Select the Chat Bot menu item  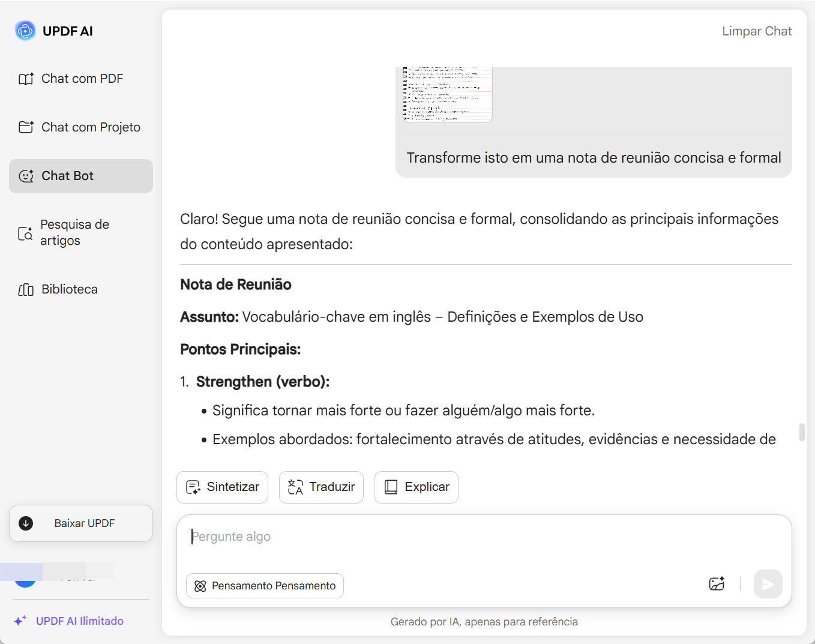tap(81, 176)
